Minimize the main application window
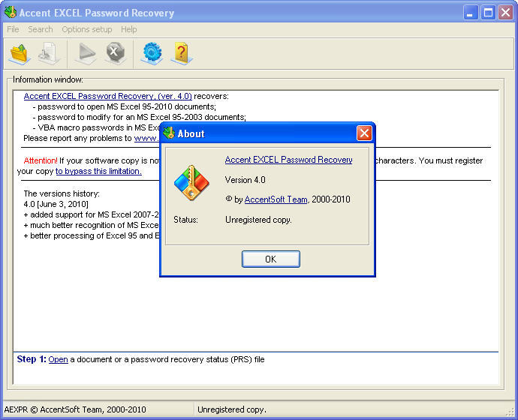This screenshot has height=420, width=518. tap(471, 13)
